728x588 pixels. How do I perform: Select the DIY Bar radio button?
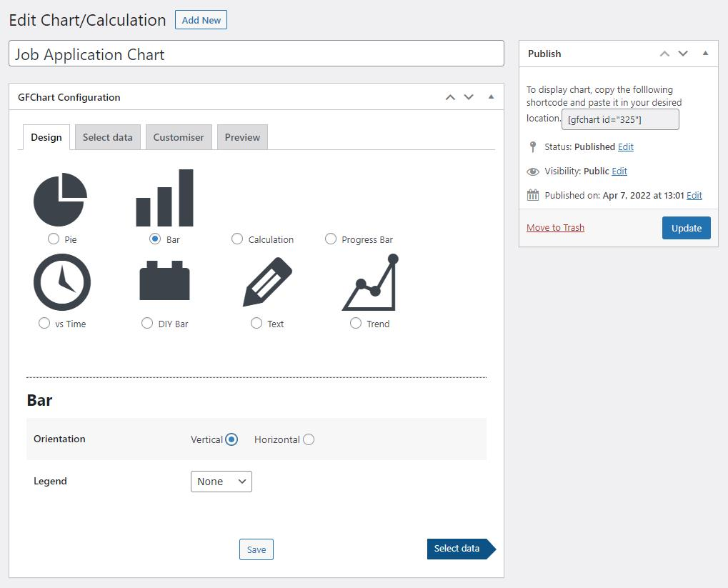(x=147, y=323)
